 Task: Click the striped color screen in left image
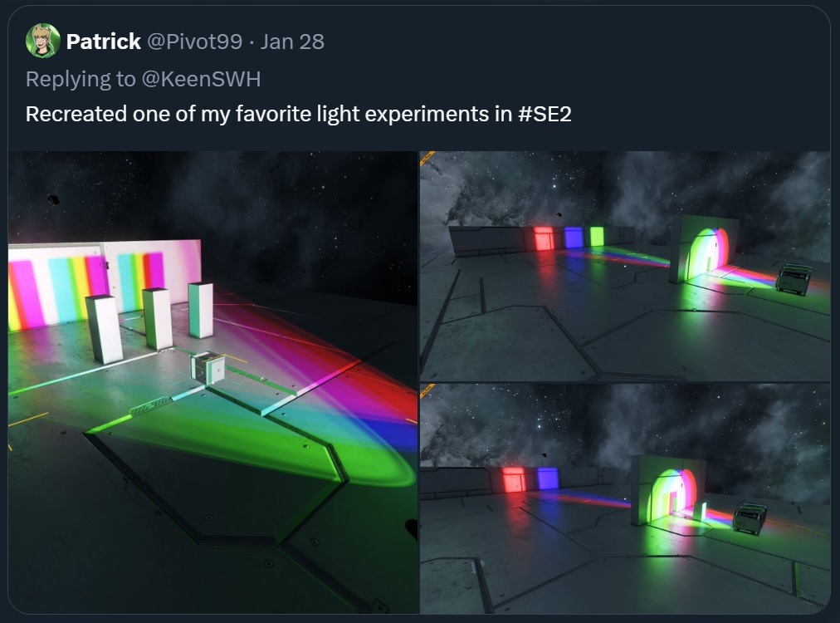(104, 284)
